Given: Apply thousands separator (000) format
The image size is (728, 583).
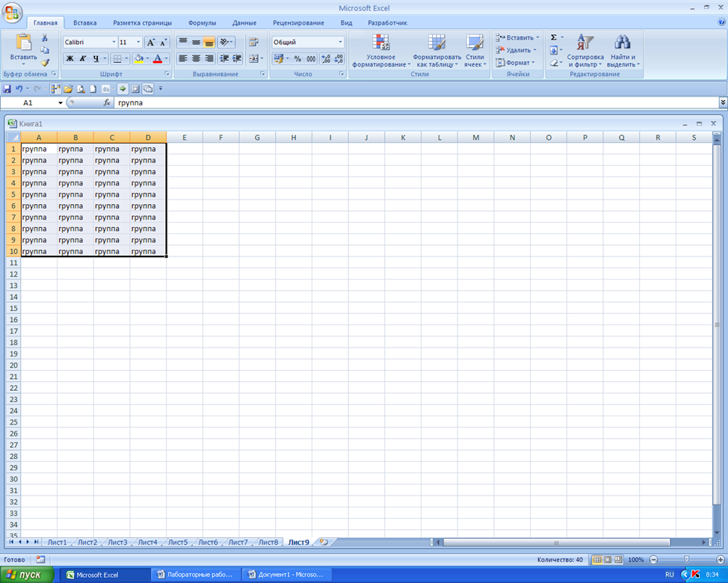Looking at the screenshot, I should (x=311, y=58).
